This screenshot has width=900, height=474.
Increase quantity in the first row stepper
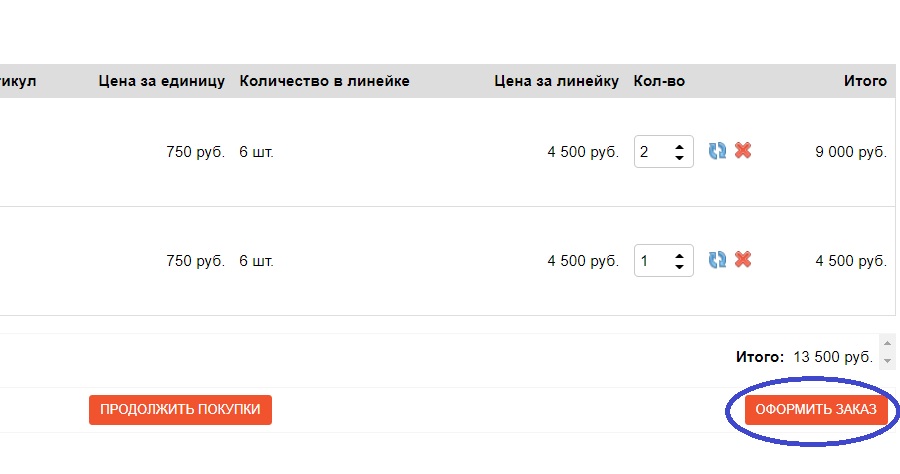(x=680, y=147)
